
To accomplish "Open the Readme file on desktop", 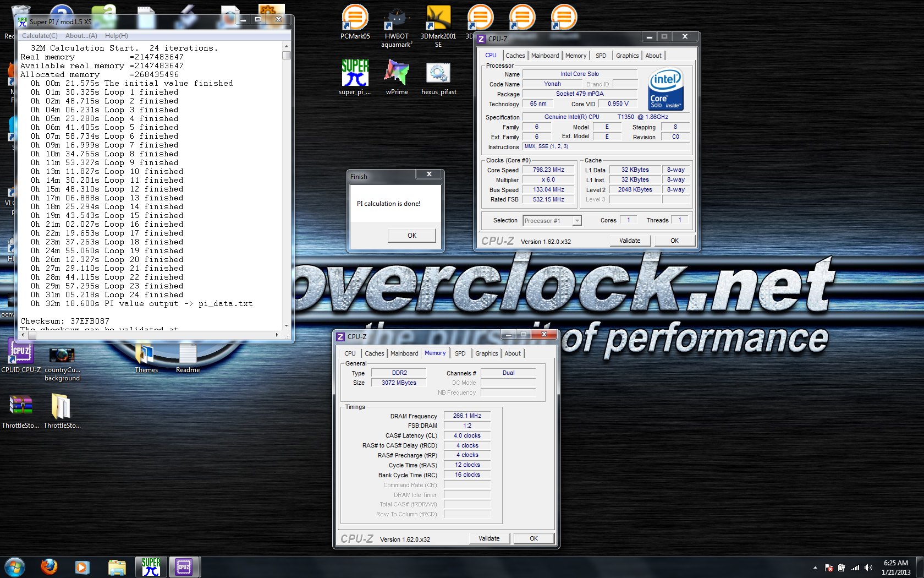I will (x=188, y=358).
